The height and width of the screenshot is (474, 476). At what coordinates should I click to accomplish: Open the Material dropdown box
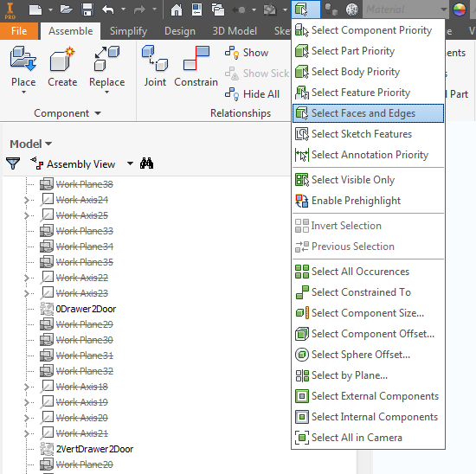pyautogui.click(x=406, y=10)
